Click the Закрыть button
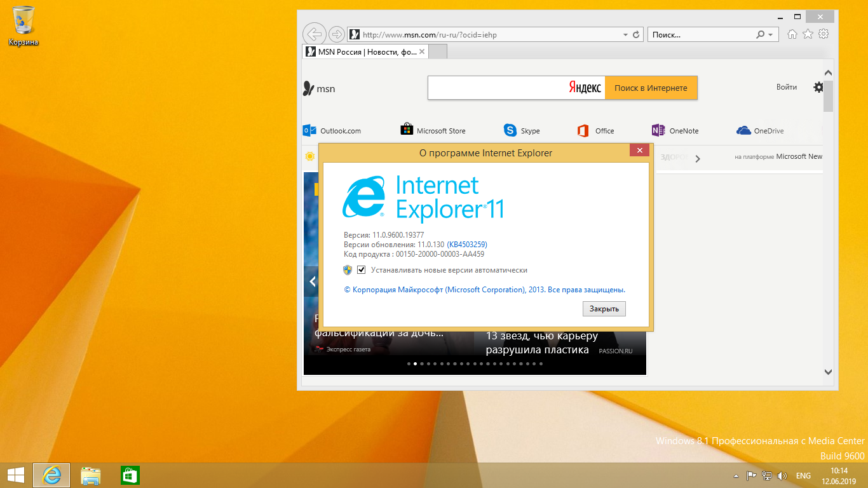 (x=604, y=309)
